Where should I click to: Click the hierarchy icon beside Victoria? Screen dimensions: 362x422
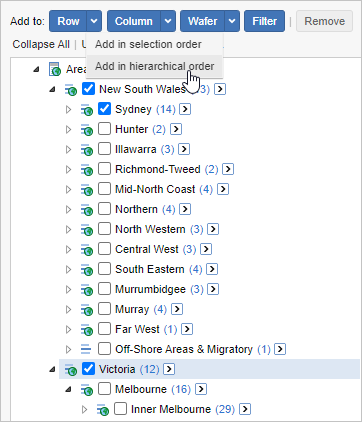(x=70, y=369)
